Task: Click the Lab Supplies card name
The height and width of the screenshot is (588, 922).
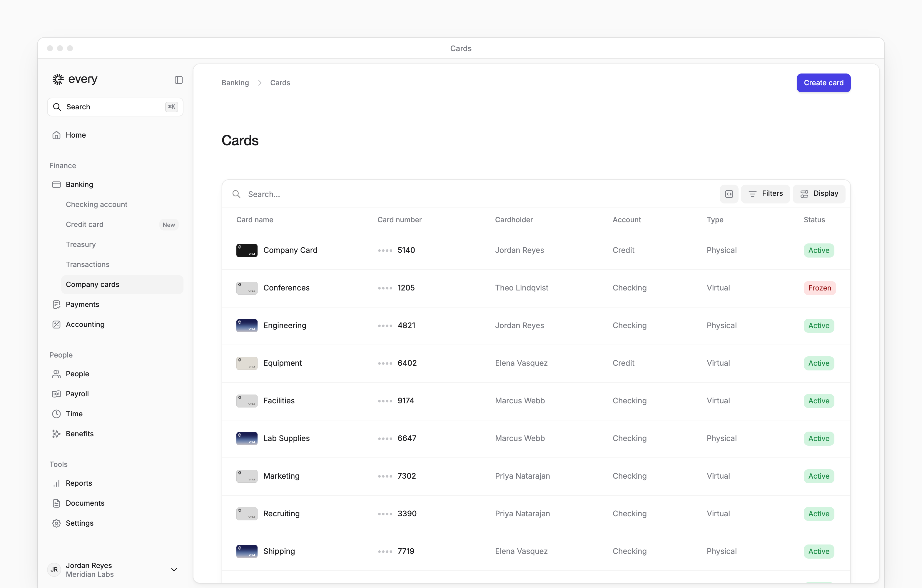Action: click(x=286, y=438)
